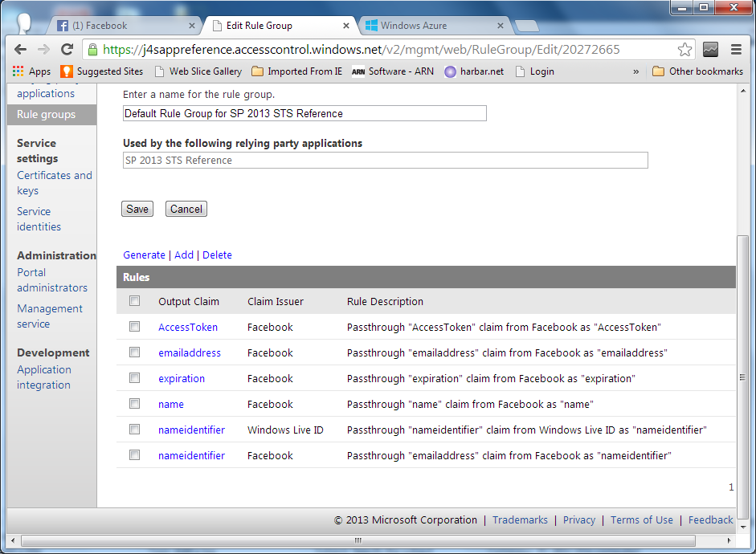The height and width of the screenshot is (554, 756).
Task: Open a new tab with the new-tab button
Action: click(527, 26)
